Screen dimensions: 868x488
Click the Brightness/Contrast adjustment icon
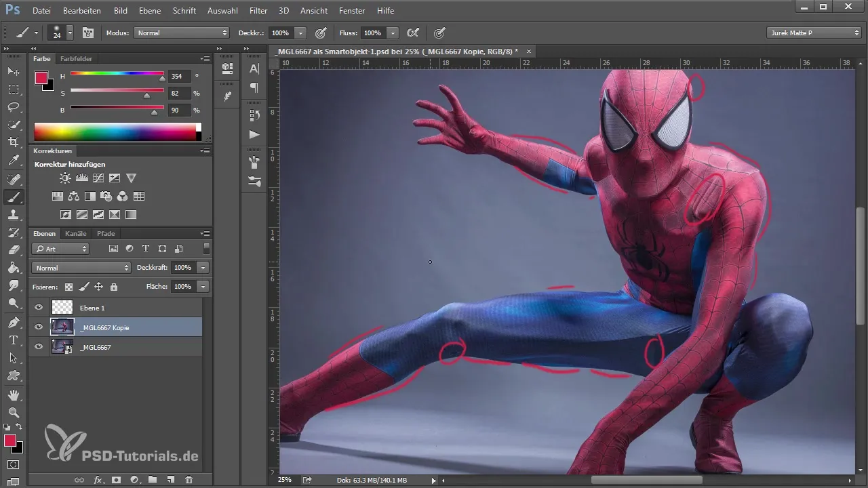(65, 178)
